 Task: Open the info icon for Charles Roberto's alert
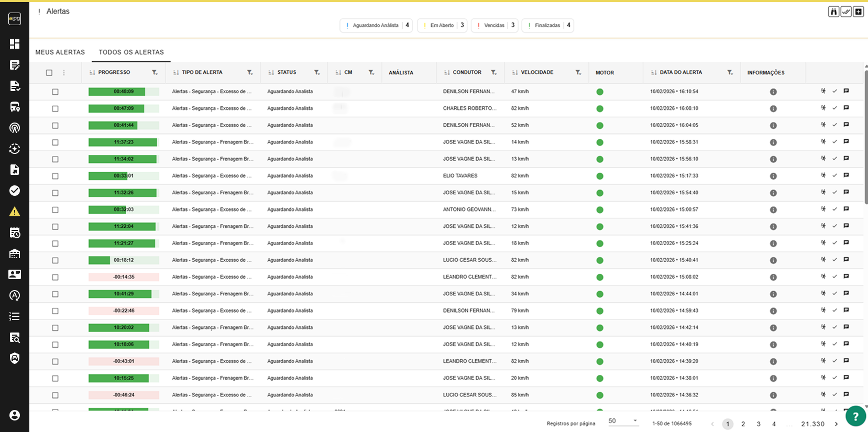(x=773, y=108)
